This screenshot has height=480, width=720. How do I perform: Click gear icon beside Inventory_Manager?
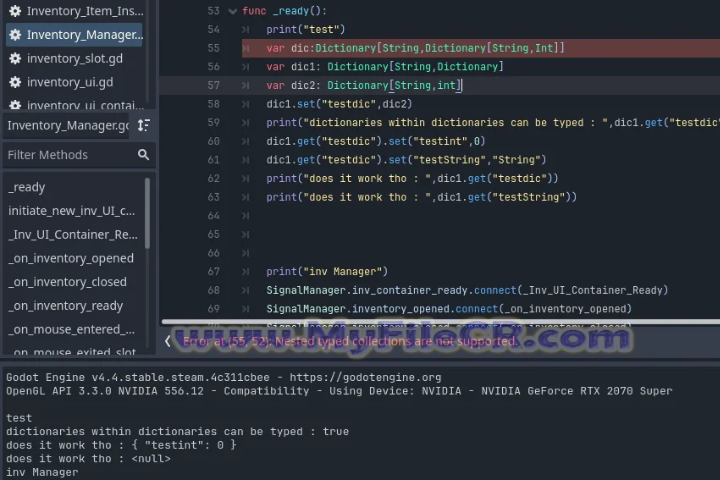pos(15,35)
